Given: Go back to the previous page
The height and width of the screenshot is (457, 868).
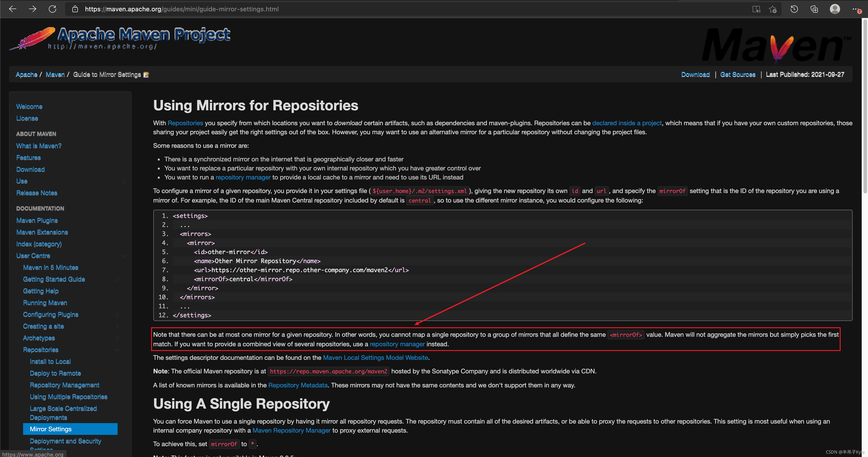Looking at the screenshot, I should 12,9.
